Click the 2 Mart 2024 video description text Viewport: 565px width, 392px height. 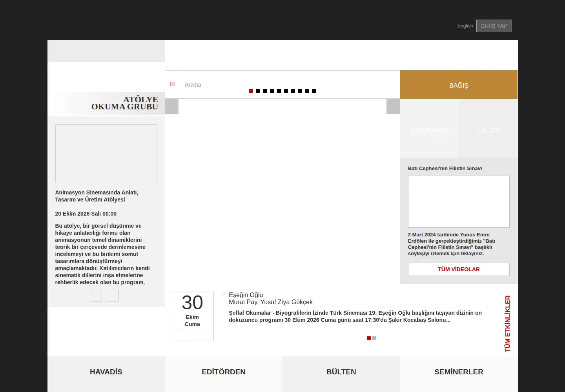(452, 244)
